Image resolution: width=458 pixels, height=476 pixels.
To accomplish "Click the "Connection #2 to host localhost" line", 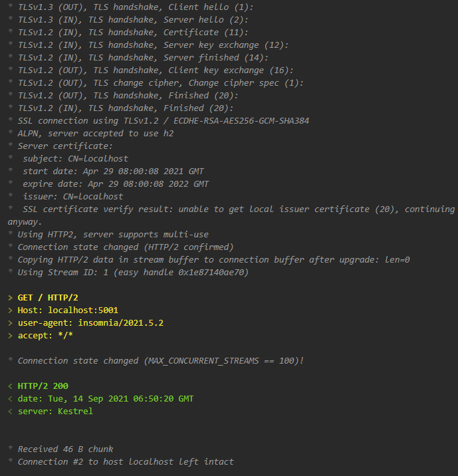I will click(126, 462).
